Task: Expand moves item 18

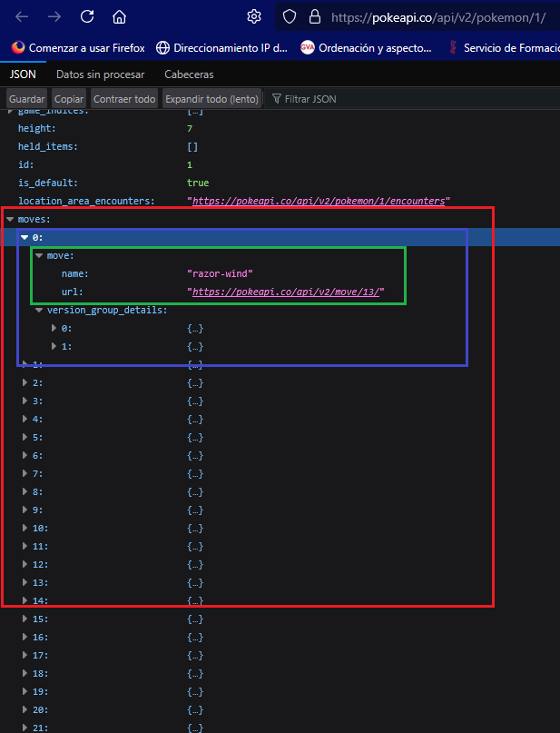Action: [25, 673]
